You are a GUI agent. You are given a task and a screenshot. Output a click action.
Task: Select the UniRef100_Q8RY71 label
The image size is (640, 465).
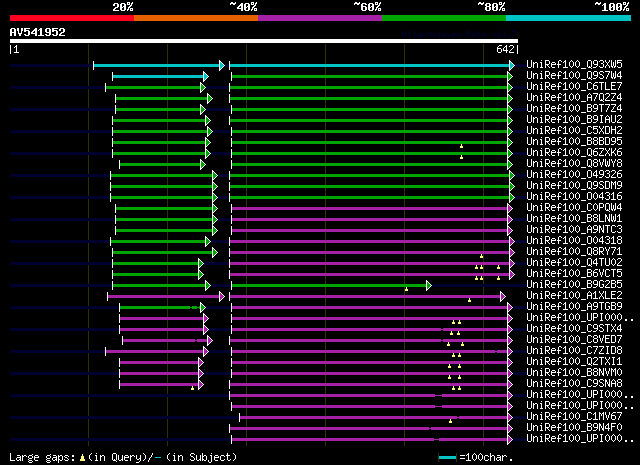point(574,252)
